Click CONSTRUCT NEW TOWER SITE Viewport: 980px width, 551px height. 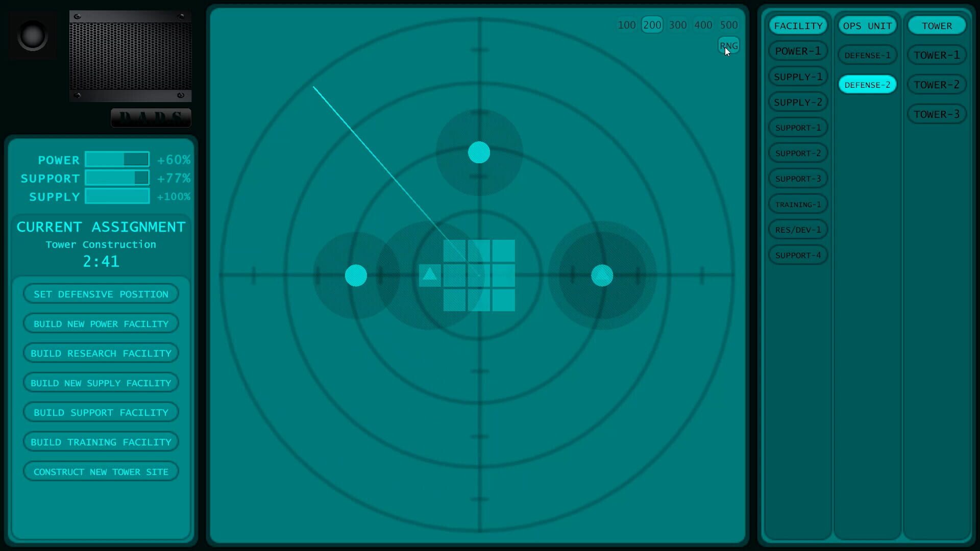coord(101,471)
